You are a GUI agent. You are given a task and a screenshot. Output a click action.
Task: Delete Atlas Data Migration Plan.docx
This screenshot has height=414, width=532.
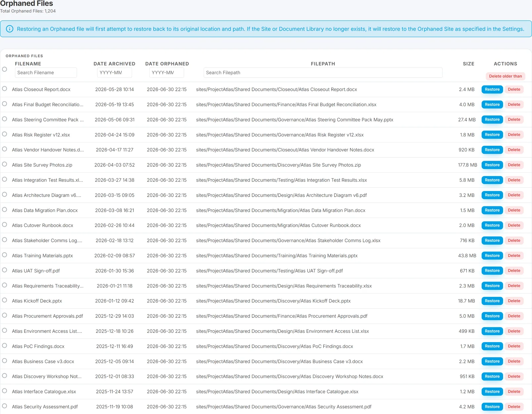click(x=514, y=210)
